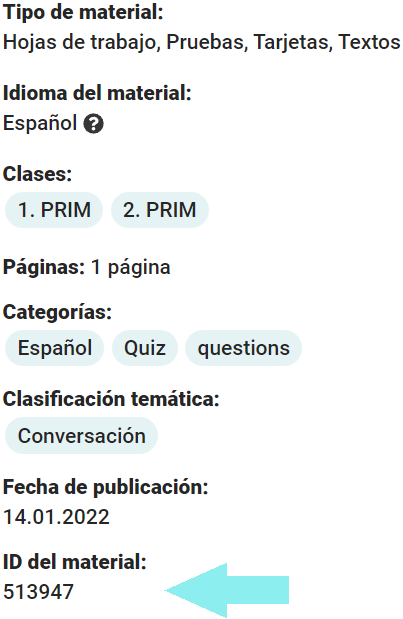Click the cyan arrow pointing at the ID
This screenshot has height=619, width=403.
[227, 590]
